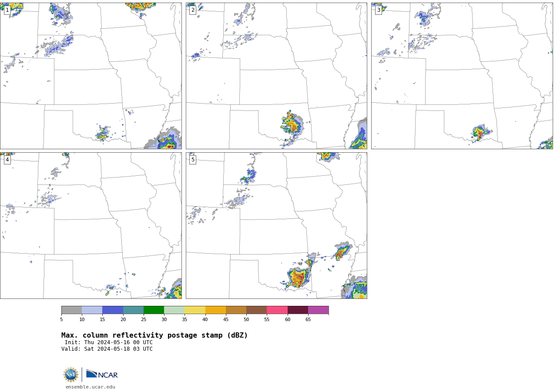This screenshot has height=392, width=557.
Task: Click the storm cell in member 2 map
Action: coord(292,124)
